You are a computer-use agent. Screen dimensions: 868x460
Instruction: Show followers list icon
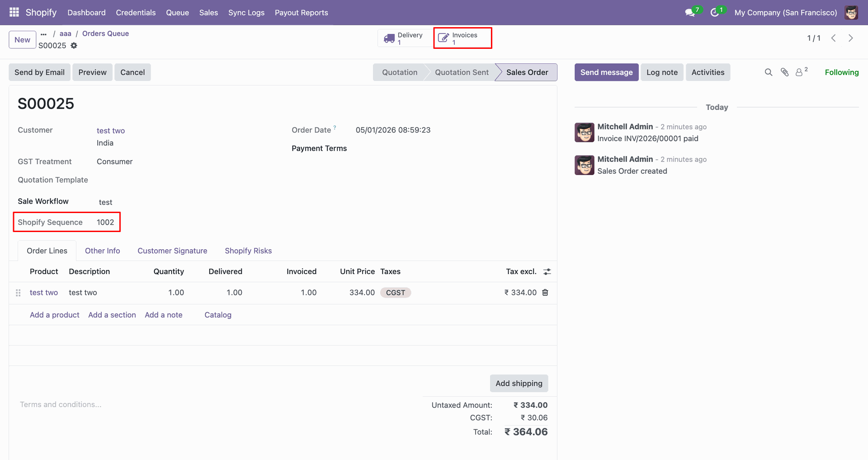[x=801, y=72]
